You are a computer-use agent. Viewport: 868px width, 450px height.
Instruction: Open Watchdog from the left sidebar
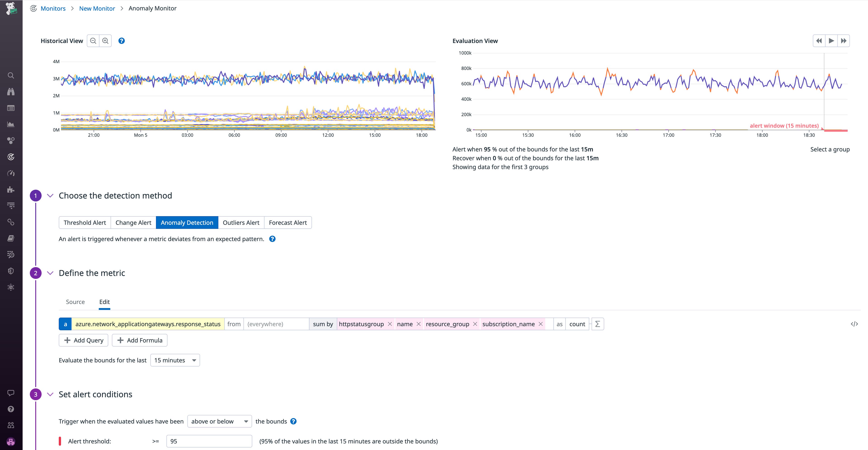coord(11,91)
